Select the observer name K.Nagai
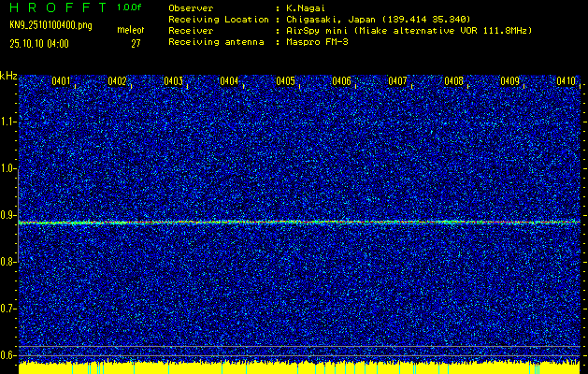 coord(306,7)
